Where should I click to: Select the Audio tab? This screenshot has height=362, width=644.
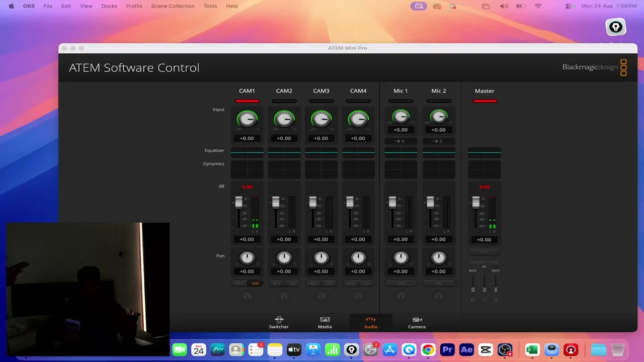[371, 322]
